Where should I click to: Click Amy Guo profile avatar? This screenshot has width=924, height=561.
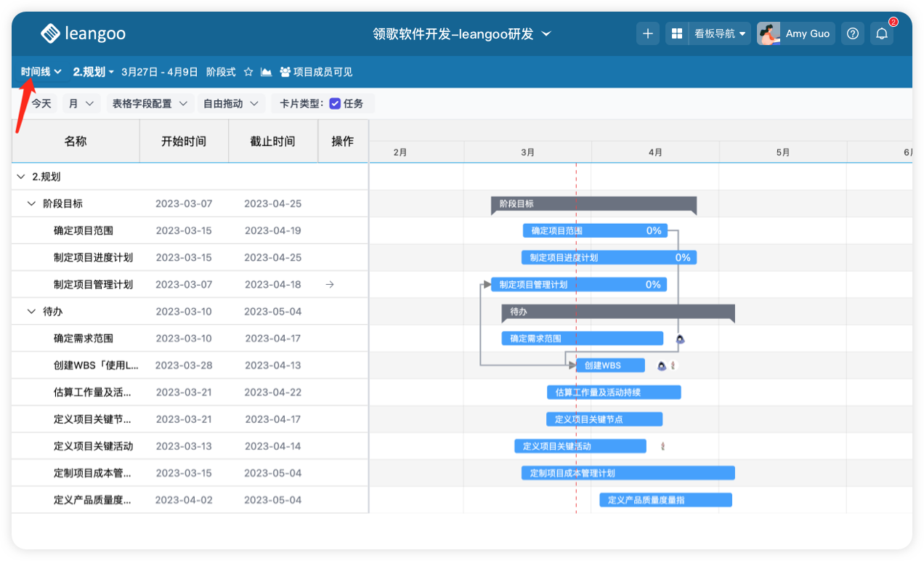769,33
